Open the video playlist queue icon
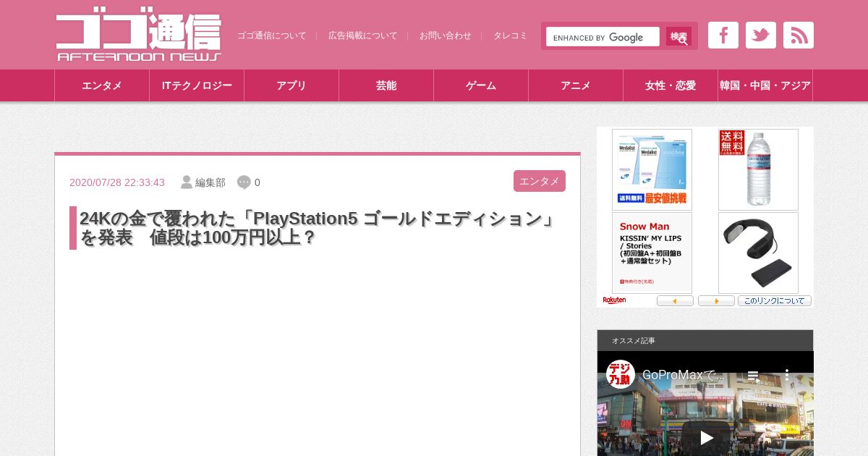The image size is (868, 456). pyautogui.click(x=753, y=375)
